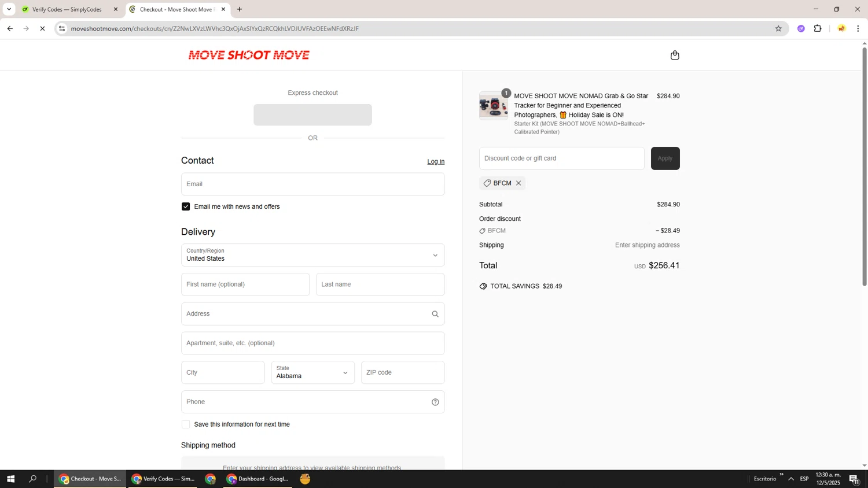The image size is (868, 488).
Task: Open tab search dropdown arrow
Action: coord(9,9)
